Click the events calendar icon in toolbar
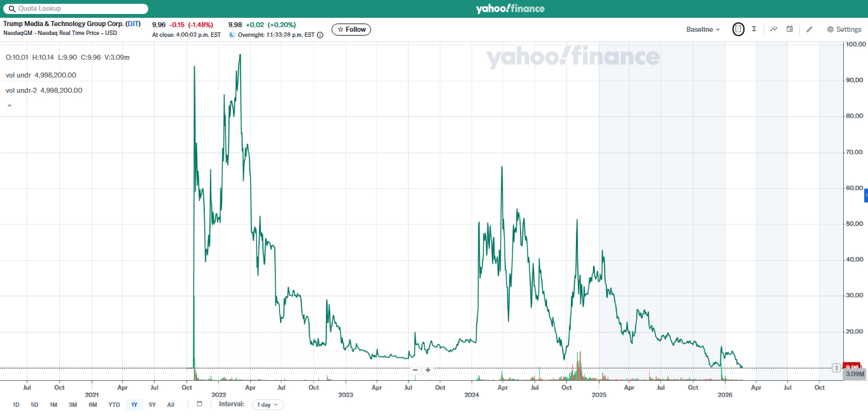Screen dimensions: 868x419 tap(790, 29)
